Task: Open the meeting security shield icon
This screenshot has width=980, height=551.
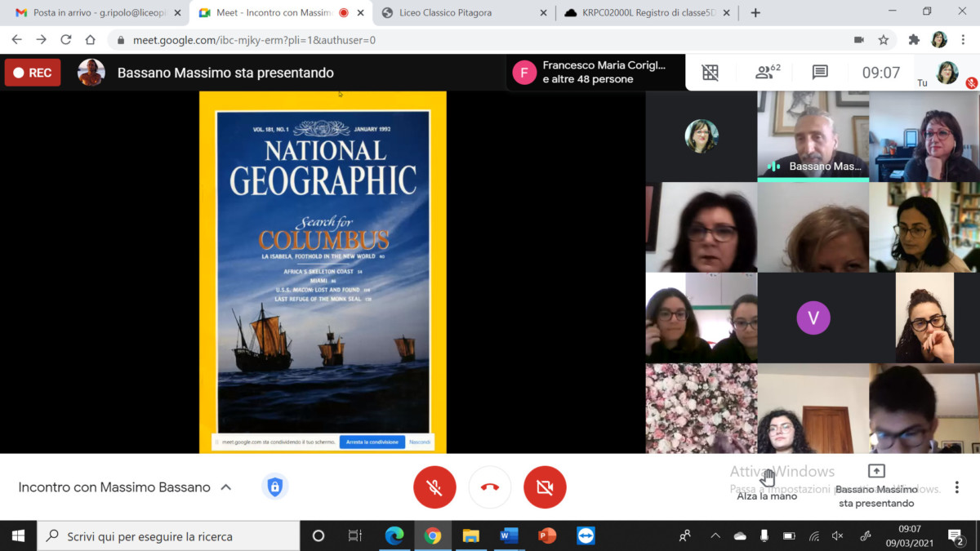Action: 274,487
